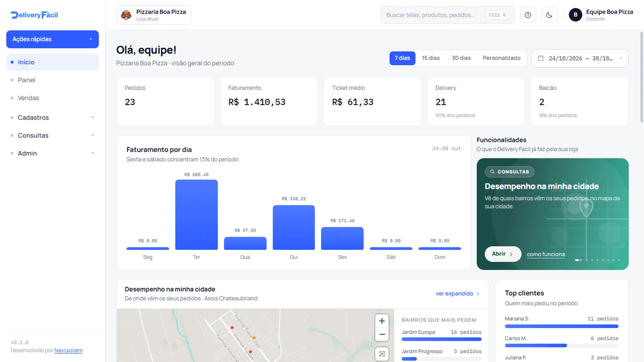Toggle dark mode moon icon
This screenshot has width=644, height=362.
pyautogui.click(x=549, y=15)
